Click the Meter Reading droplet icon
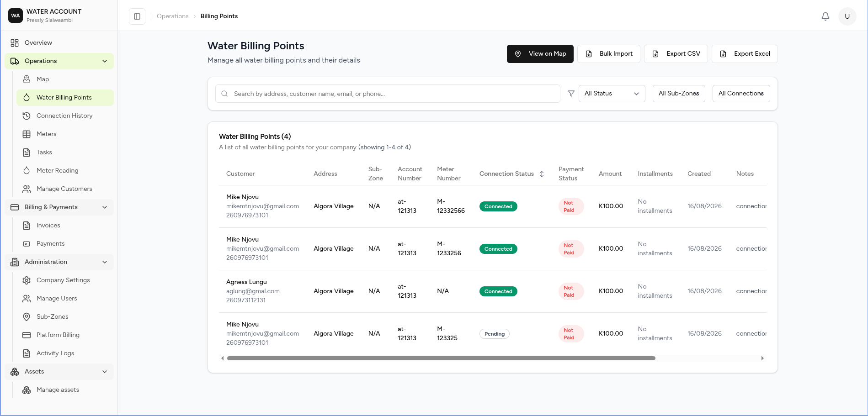The image size is (868, 416). pyautogui.click(x=27, y=171)
